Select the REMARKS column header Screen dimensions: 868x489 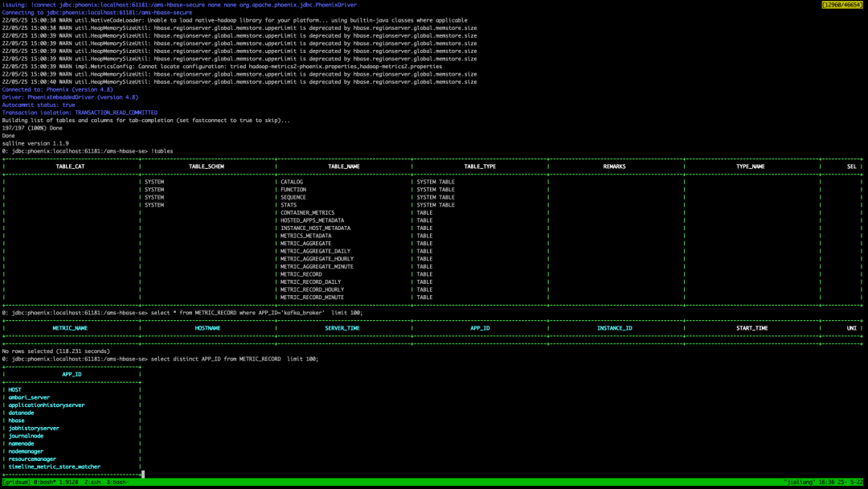[615, 166]
